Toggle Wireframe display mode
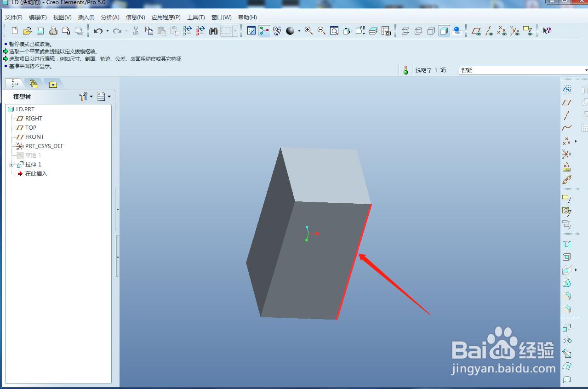 (x=405, y=31)
